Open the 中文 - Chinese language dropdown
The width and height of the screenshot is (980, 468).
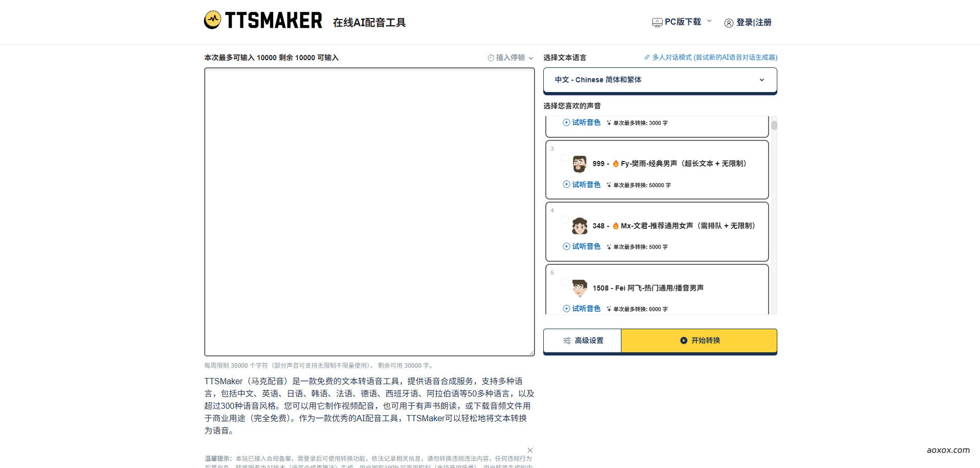click(x=660, y=80)
